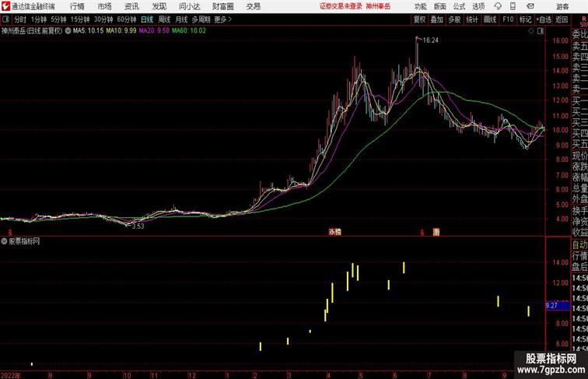Screen dimensions: 588x379
Task: Click the MA10: 9.99 value
Action: coord(121,31)
